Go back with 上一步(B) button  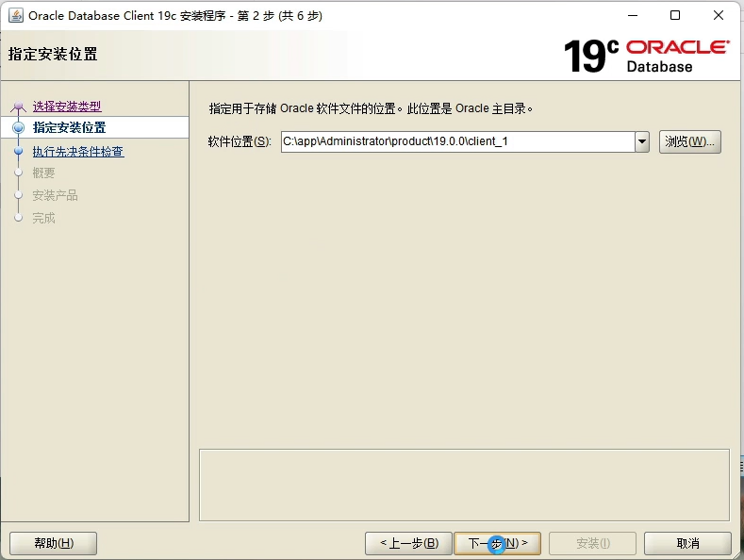click(408, 543)
